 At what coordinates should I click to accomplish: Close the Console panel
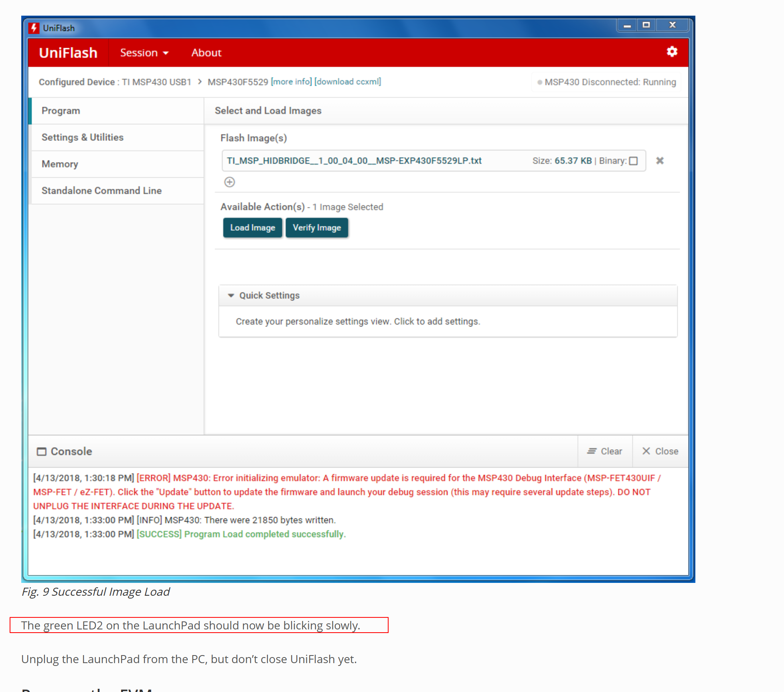coord(660,451)
